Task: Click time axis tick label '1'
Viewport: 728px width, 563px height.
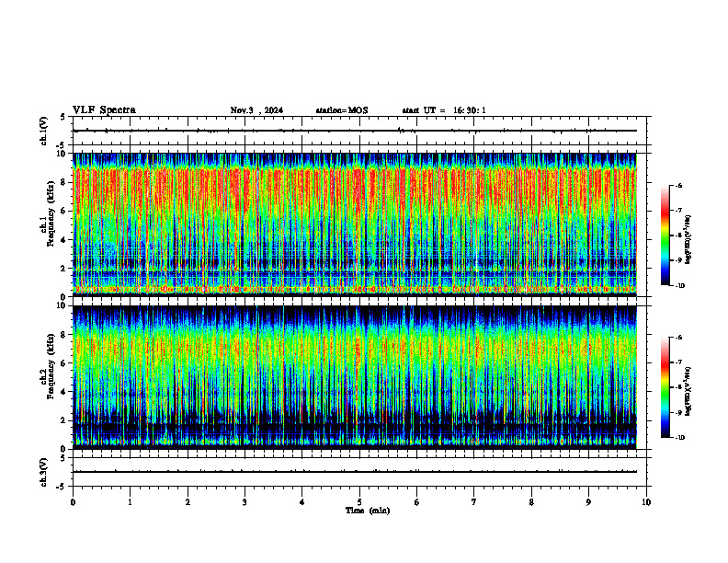Action: pos(130,502)
